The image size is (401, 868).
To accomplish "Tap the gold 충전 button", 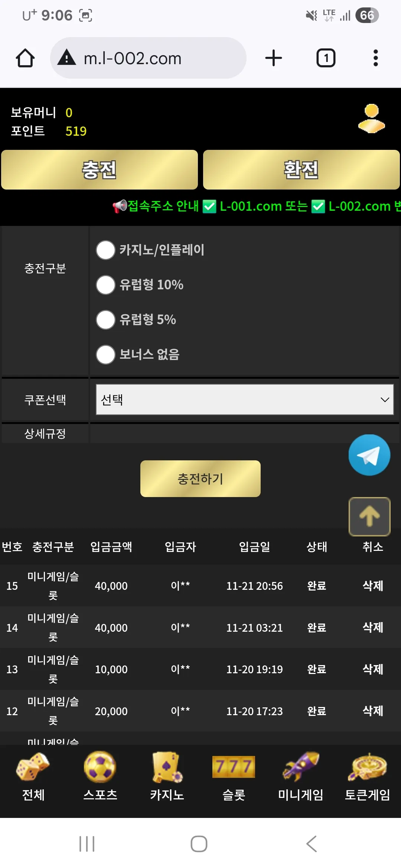I will [x=100, y=170].
